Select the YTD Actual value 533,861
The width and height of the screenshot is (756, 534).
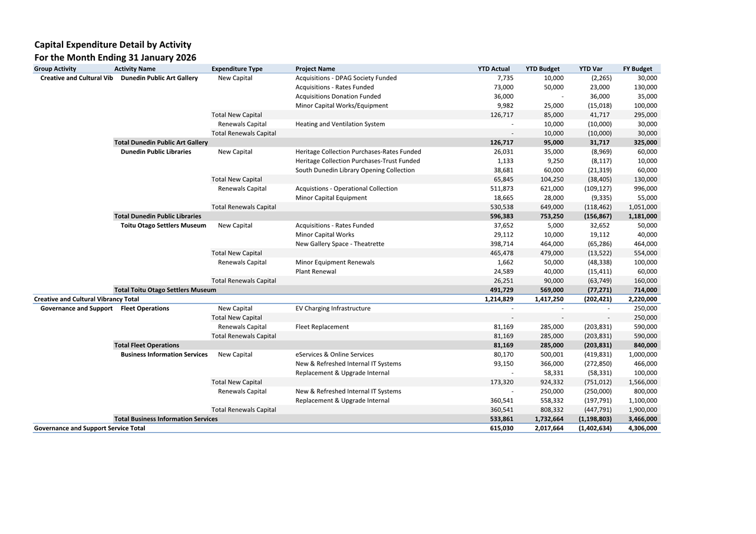click(x=501, y=419)
